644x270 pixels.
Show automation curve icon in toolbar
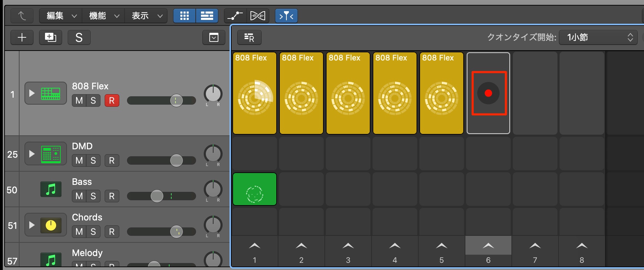coord(235,16)
